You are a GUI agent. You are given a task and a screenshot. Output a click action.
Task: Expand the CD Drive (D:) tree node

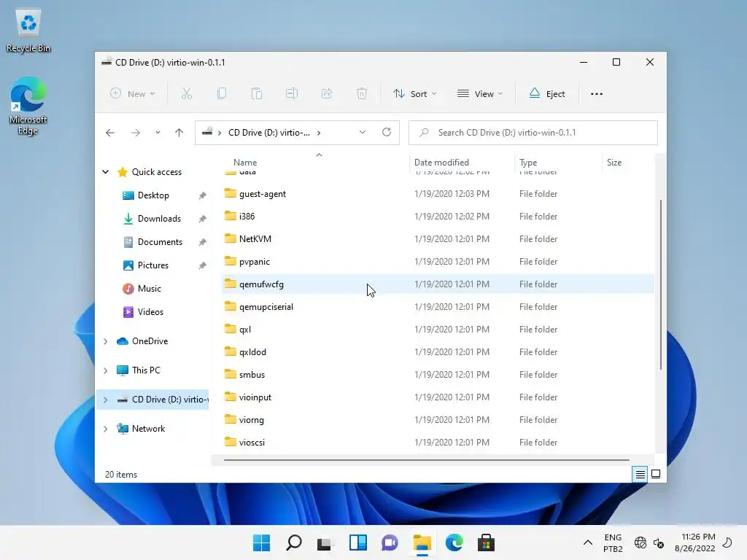point(106,400)
